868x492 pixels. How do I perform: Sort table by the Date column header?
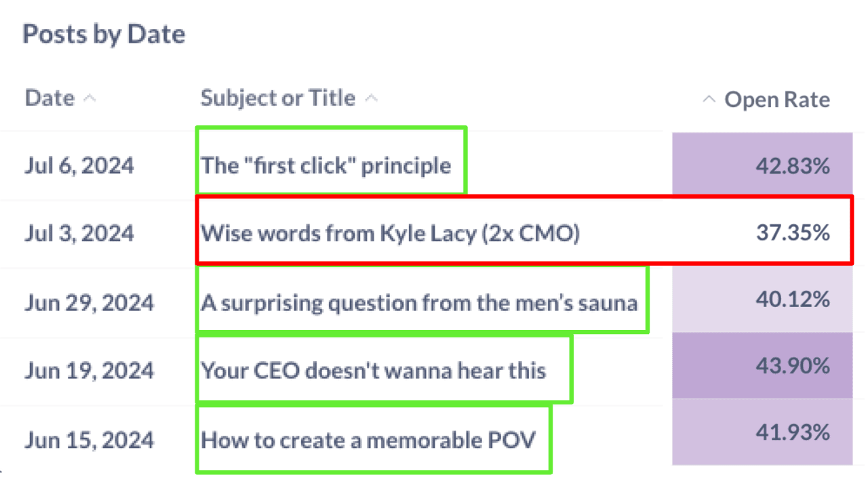(x=50, y=98)
